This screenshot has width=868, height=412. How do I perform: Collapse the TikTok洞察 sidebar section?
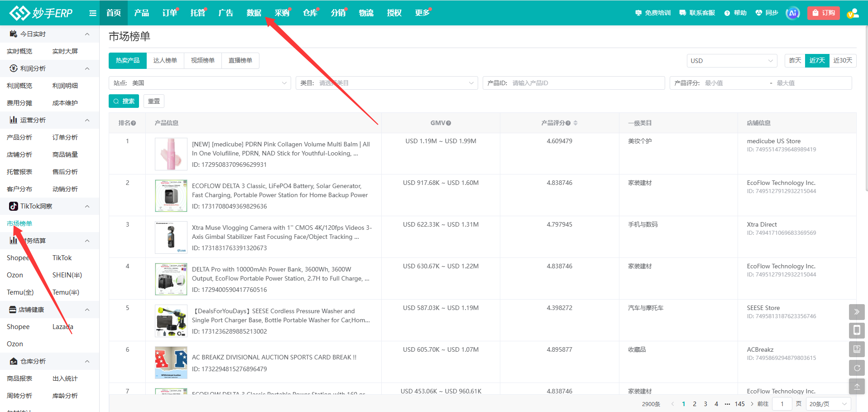87,206
